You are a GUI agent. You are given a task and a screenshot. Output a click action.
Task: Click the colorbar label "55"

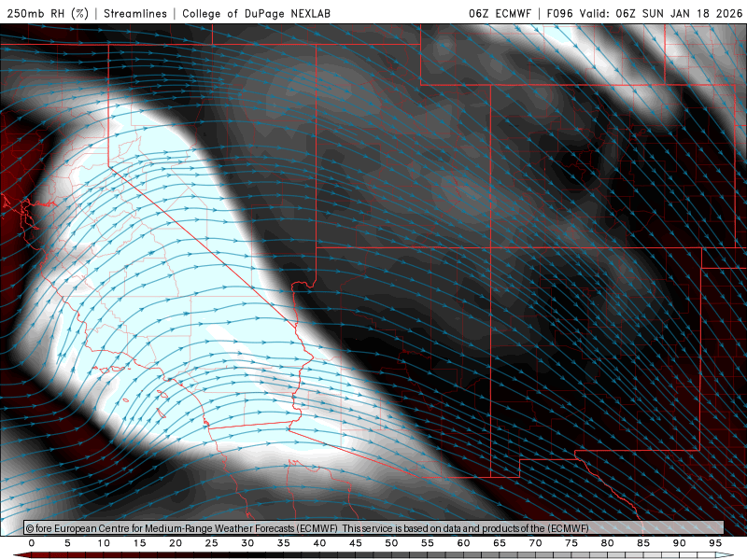click(428, 543)
